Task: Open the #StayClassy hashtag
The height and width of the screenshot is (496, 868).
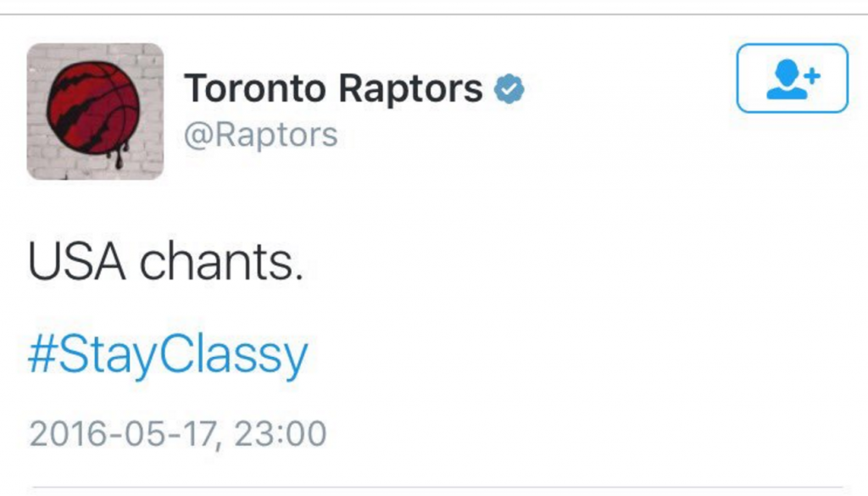Action: [x=168, y=356]
